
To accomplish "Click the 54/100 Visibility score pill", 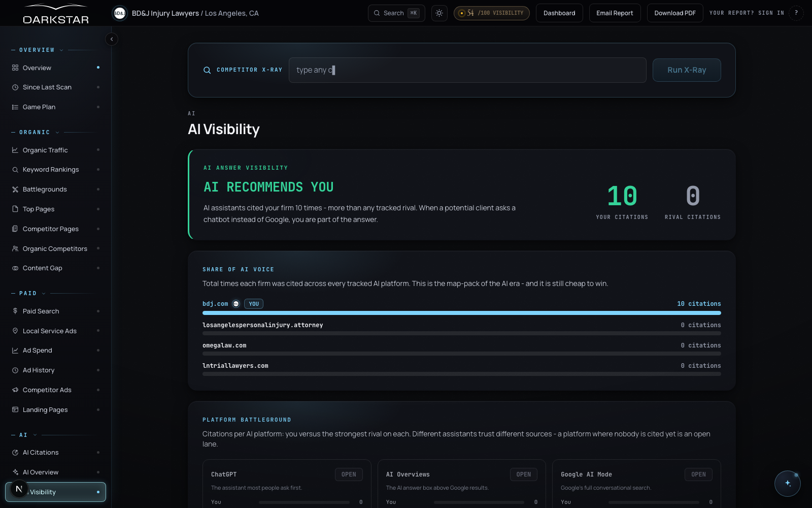I will (491, 13).
